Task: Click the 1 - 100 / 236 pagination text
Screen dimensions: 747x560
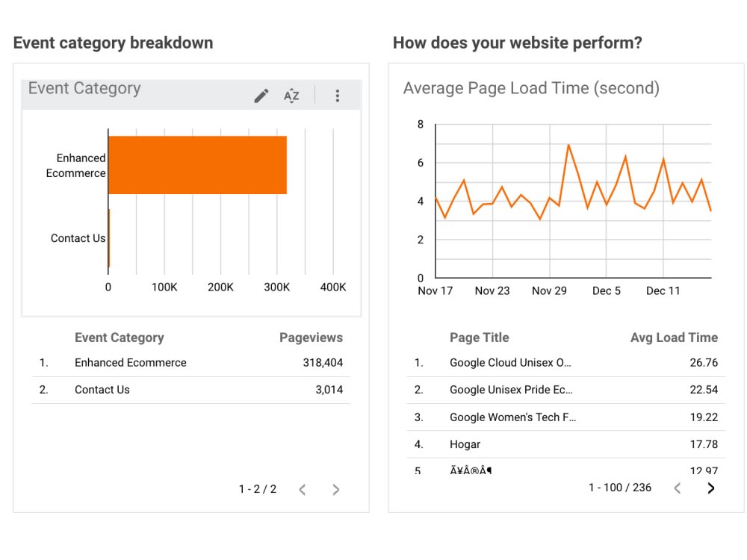Action: click(x=620, y=488)
